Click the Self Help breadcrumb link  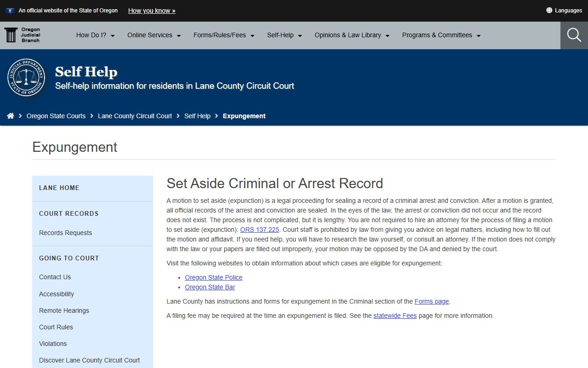tap(198, 116)
